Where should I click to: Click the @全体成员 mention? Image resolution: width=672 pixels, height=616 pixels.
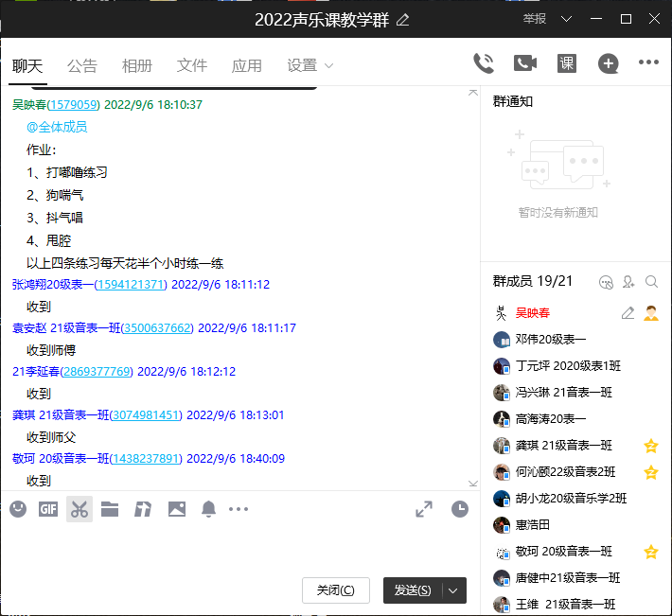tap(57, 127)
